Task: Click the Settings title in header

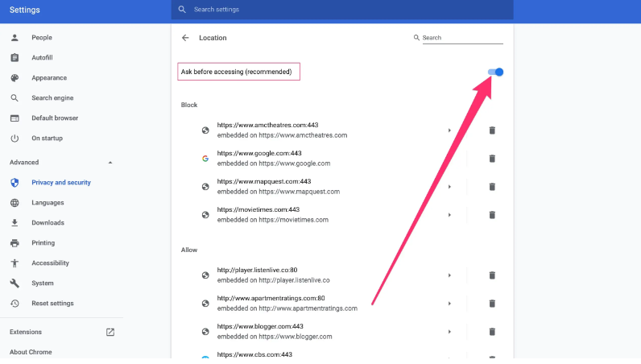Action: click(x=24, y=10)
